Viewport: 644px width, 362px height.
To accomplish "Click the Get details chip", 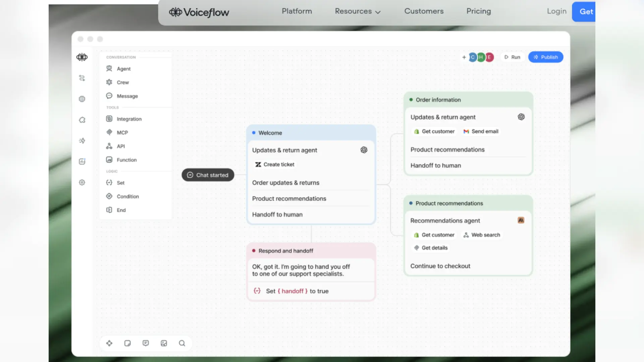I will pos(431,248).
